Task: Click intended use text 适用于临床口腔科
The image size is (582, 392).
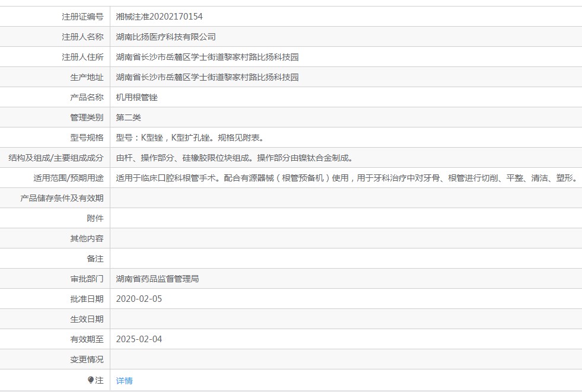Action: click(150, 178)
